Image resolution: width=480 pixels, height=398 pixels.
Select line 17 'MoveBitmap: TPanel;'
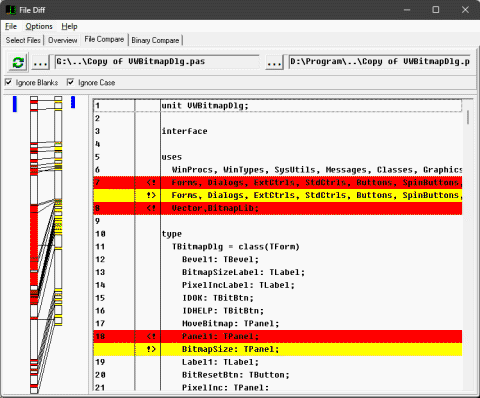click(278, 324)
